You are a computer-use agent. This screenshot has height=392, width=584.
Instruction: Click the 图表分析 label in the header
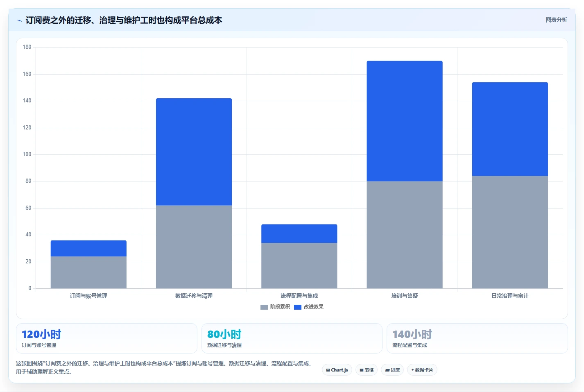556,20
